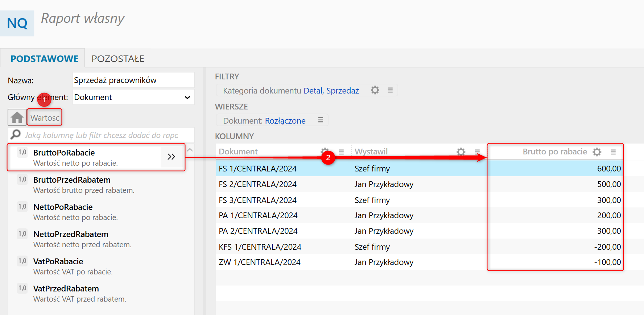Open hamburger menu of Dokument column

[341, 152]
